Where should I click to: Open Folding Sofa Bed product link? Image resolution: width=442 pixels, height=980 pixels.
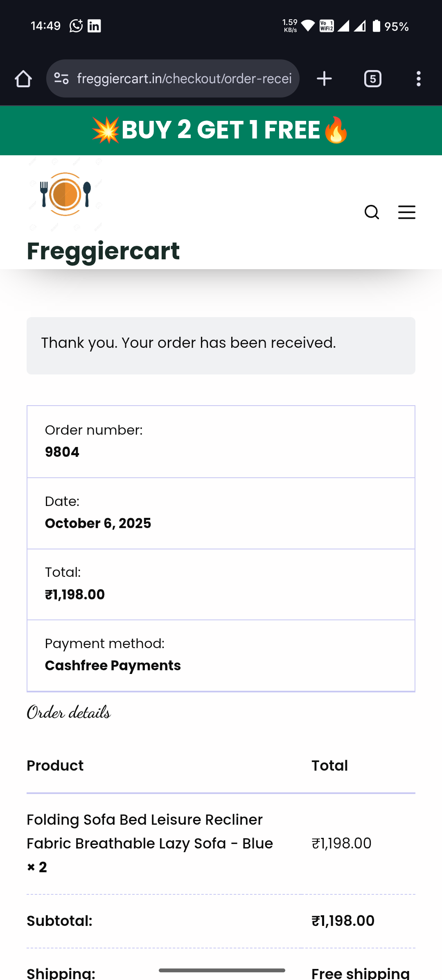[x=149, y=832]
